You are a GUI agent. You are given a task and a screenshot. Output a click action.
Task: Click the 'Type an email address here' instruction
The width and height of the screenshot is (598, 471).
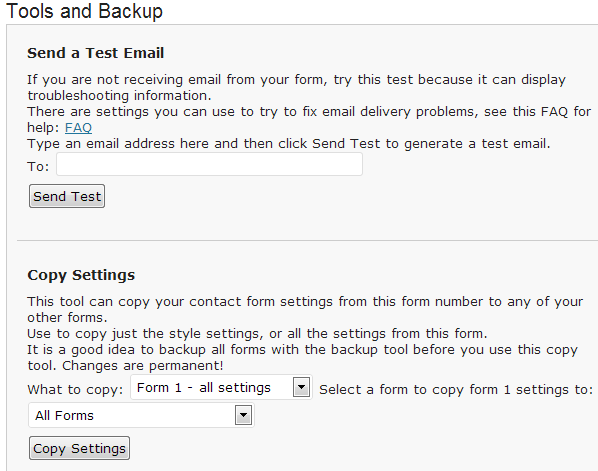coord(289,143)
